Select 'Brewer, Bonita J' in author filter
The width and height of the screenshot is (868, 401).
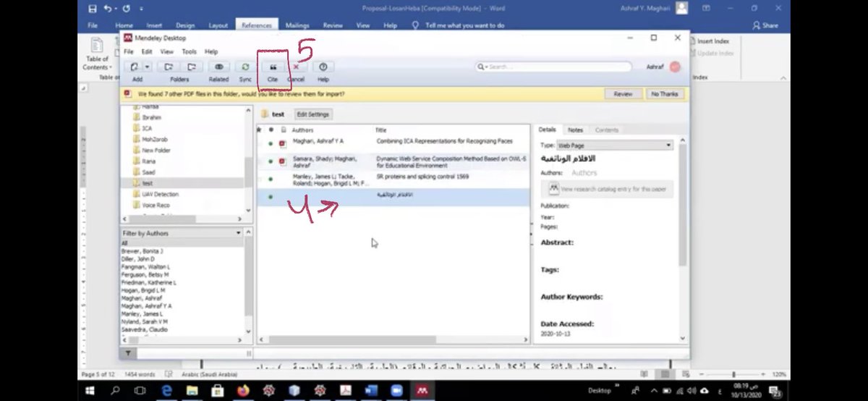click(142, 250)
